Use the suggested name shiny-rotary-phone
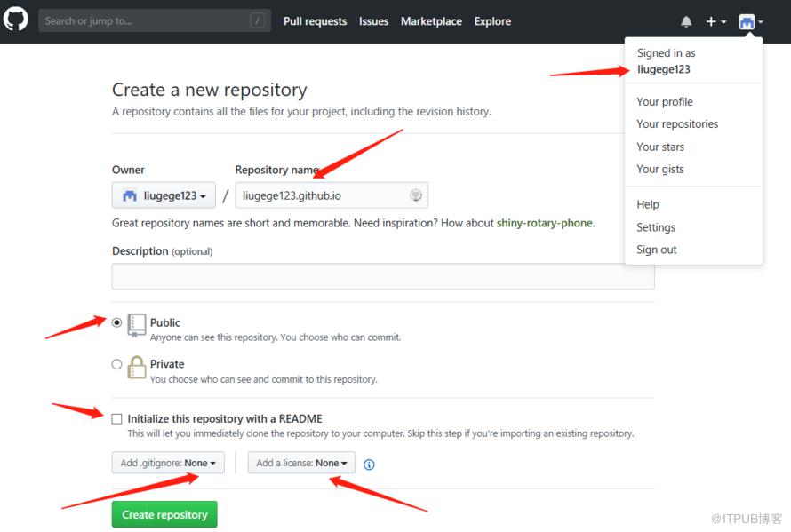Viewport: 791px width, 532px height. click(545, 223)
